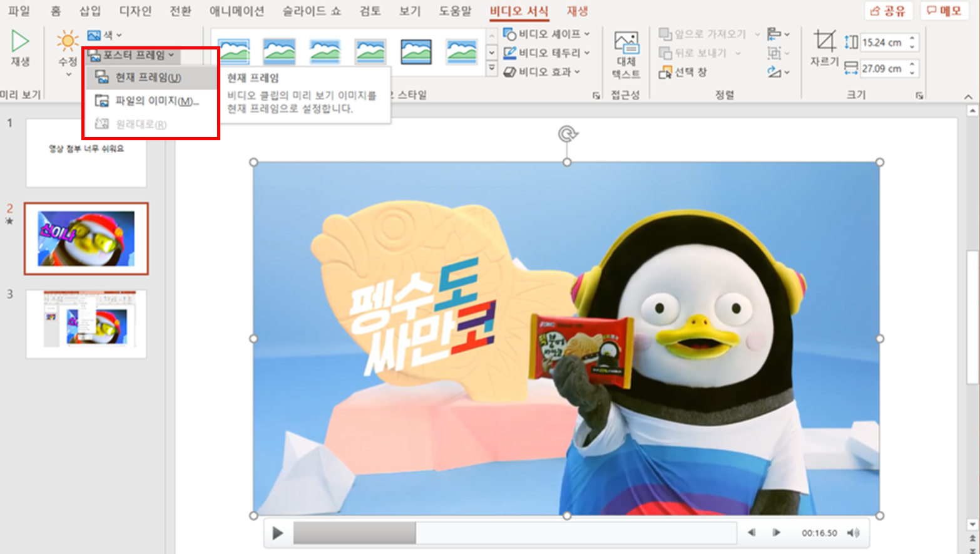Select the second video style thumbnail

coord(279,51)
